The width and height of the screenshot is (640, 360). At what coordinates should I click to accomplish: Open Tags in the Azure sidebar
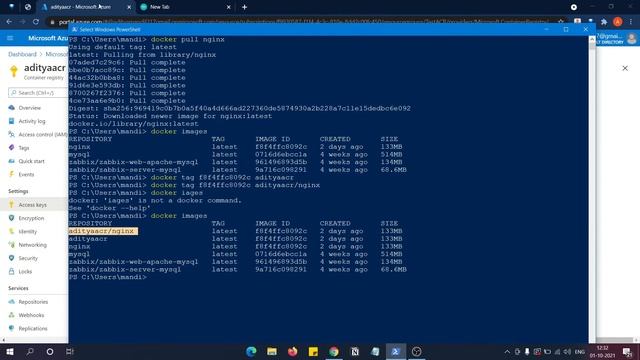[x=24, y=148]
